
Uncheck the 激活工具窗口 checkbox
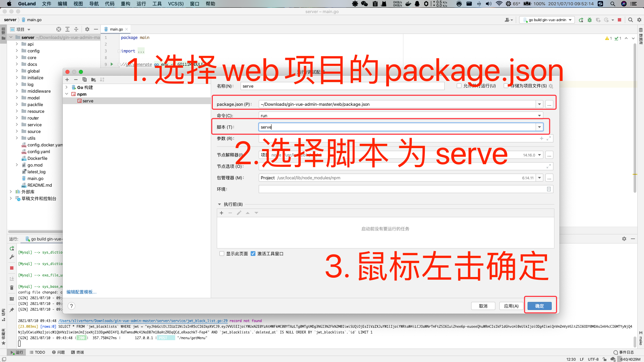click(x=253, y=254)
